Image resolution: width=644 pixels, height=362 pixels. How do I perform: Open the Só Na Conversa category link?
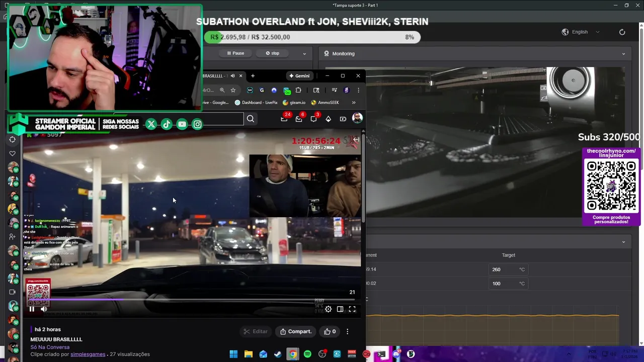click(x=50, y=347)
